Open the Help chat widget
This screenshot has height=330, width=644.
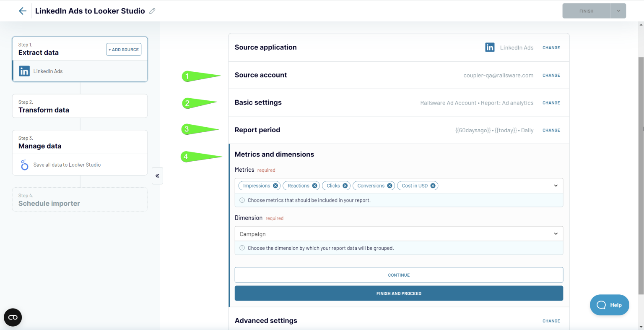(609, 305)
